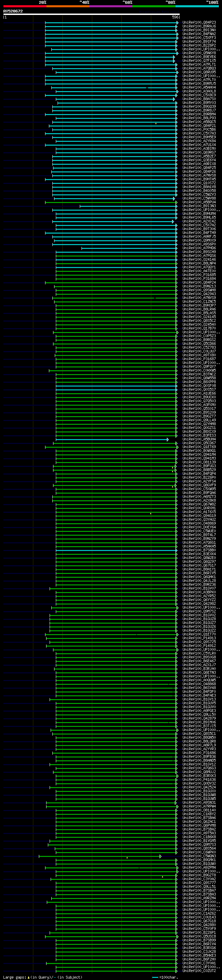Click hit label UniRef100_P41636
Image resolution: width=222 pixels, height=980 pixels.
tap(199, 780)
